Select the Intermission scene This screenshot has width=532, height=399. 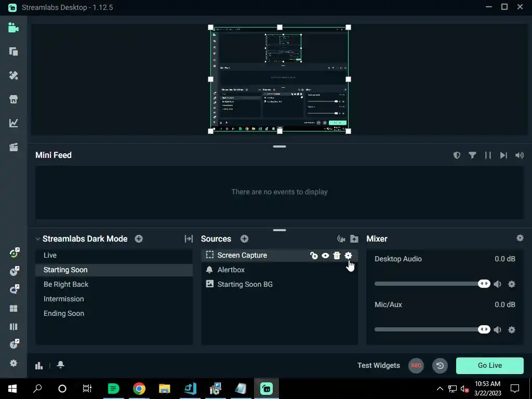(x=114, y=299)
